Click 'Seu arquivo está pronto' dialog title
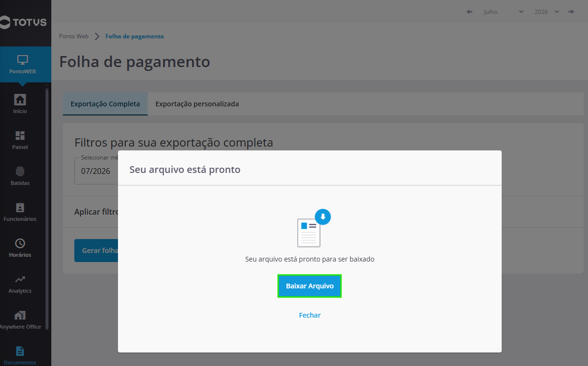Image resolution: width=588 pixels, height=366 pixels. click(185, 170)
